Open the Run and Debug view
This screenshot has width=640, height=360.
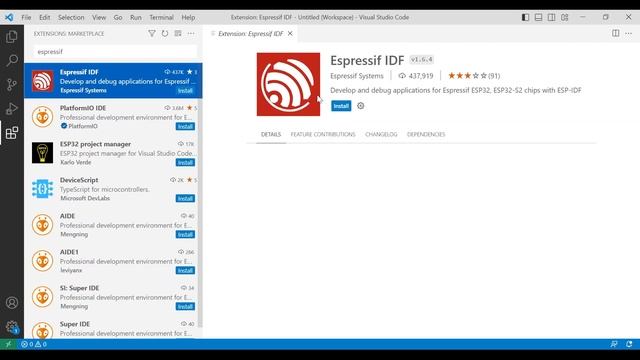tap(12, 109)
